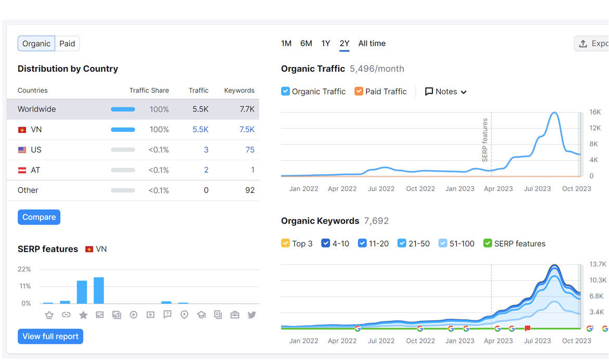Screen dimensions: 609x364
Task: Switch to the Paid tab
Action: click(67, 44)
